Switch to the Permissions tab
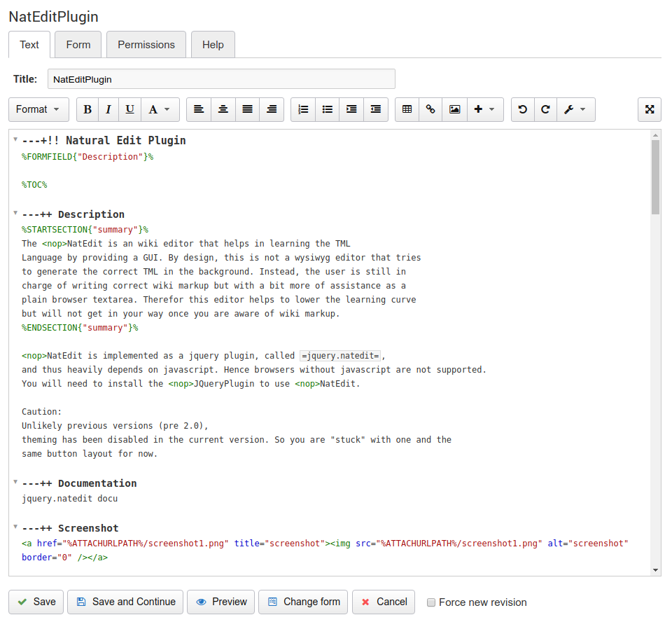The width and height of the screenshot is (672, 622). pos(146,45)
